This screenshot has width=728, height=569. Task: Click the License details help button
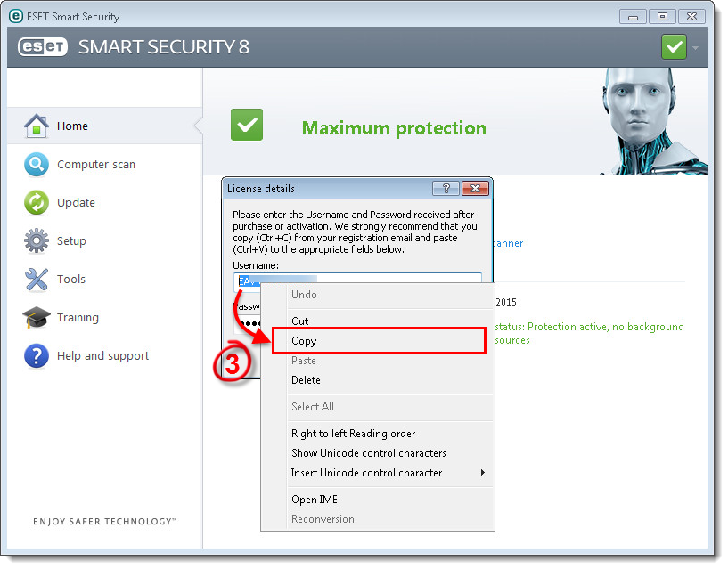click(x=445, y=189)
